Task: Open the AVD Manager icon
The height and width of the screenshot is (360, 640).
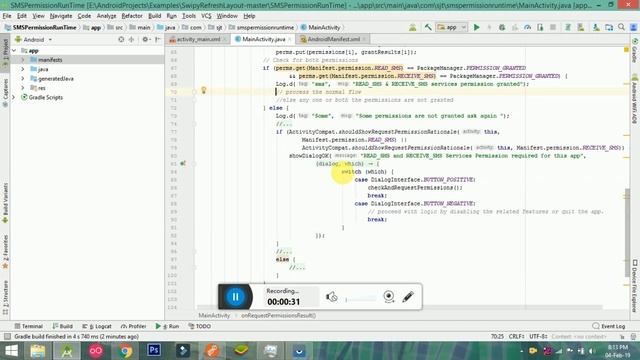Action: (580, 27)
